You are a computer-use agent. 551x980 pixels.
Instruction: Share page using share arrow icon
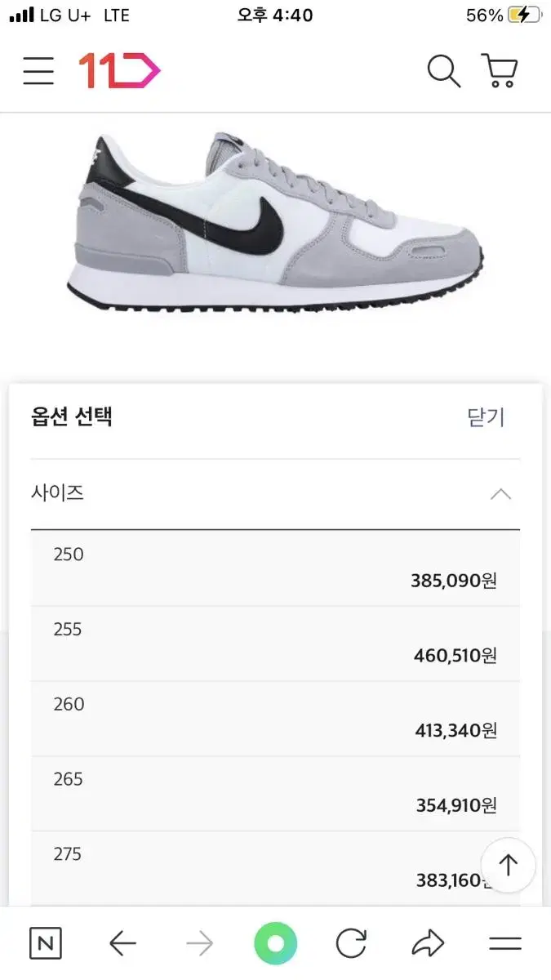[428, 944]
